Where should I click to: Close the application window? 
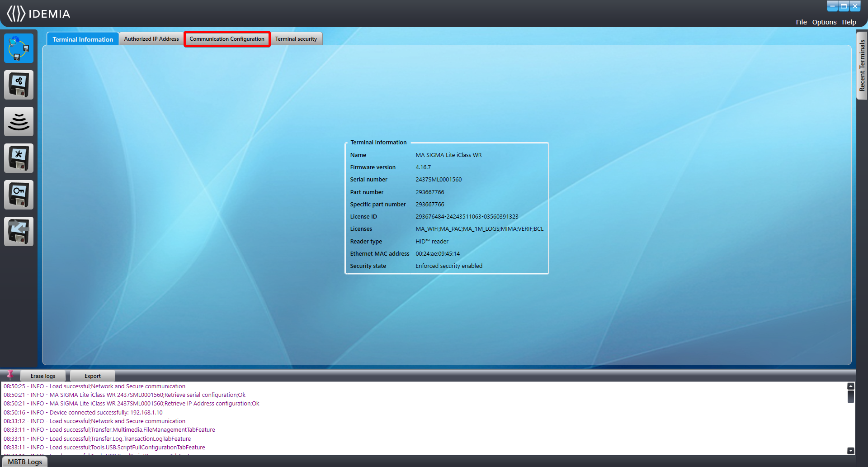point(855,6)
